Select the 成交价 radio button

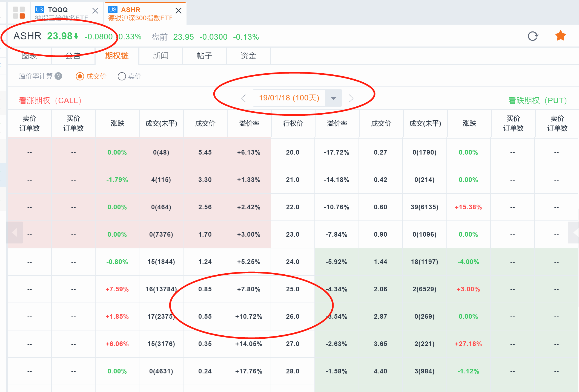80,76
